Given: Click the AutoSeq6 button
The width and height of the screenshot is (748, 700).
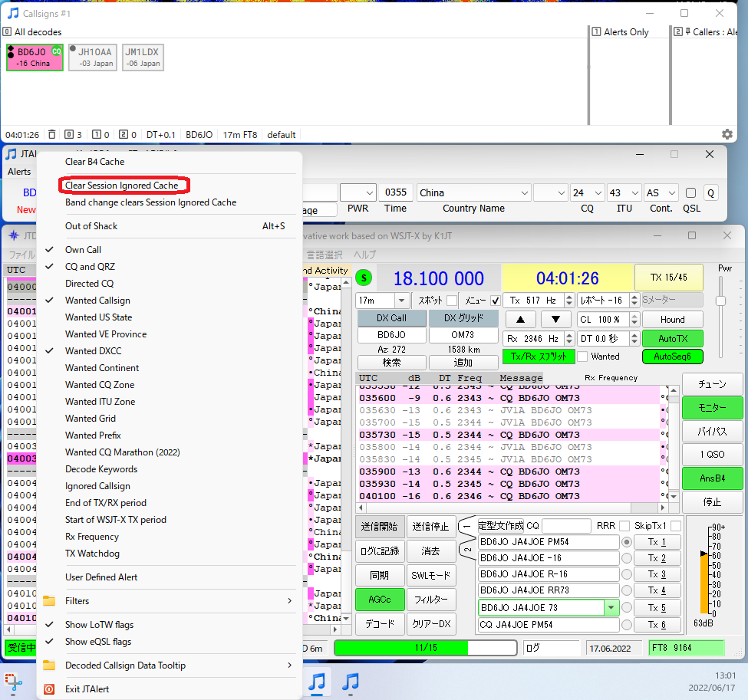Looking at the screenshot, I should [673, 357].
